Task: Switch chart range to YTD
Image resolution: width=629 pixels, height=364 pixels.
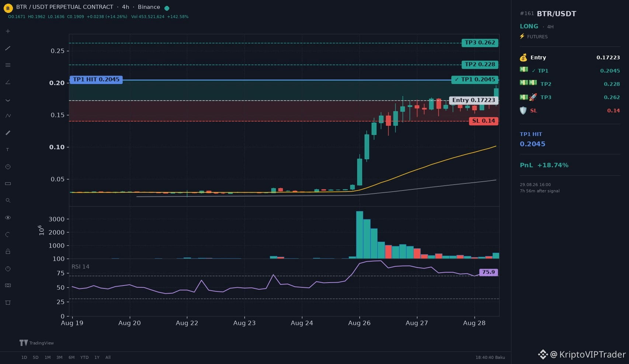Action: click(84, 357)
